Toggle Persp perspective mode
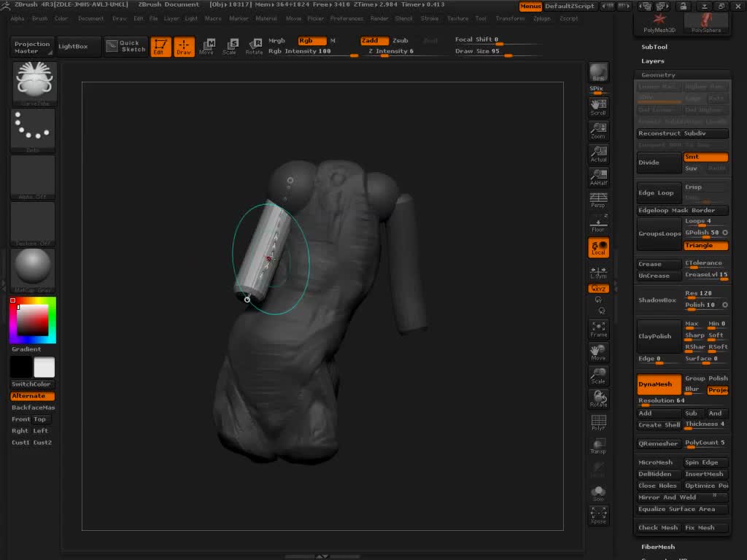The width and height of the screenshot is (747, 560). point(598,200)
